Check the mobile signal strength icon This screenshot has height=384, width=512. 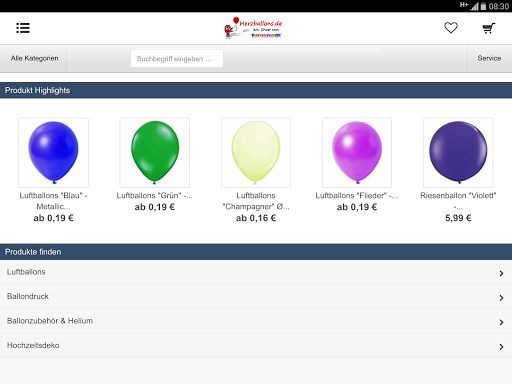(474, 6)
